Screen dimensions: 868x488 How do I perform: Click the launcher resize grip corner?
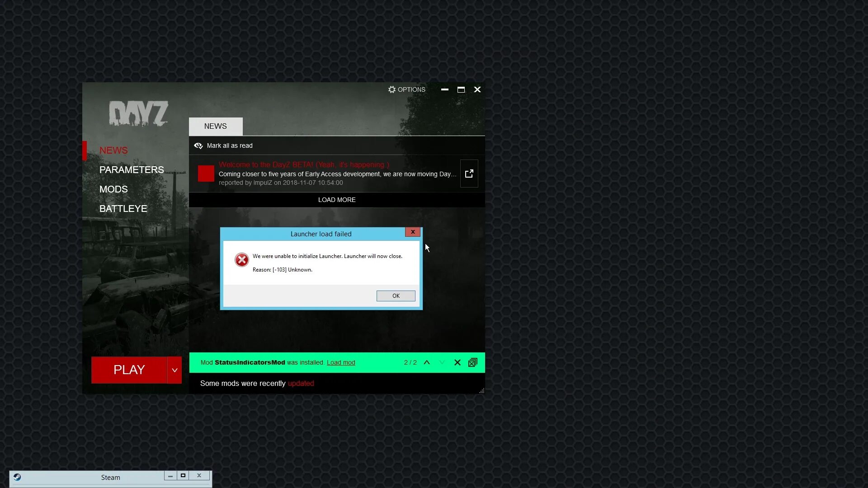(481, 391)
